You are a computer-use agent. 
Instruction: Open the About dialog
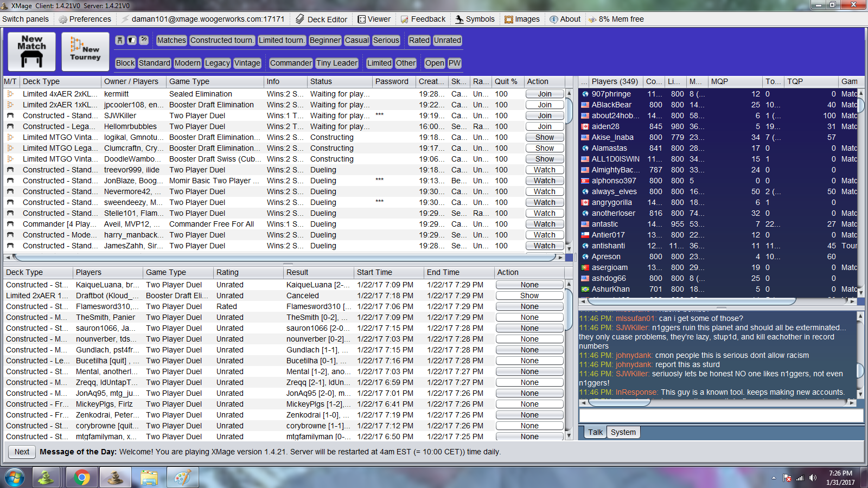click(x=565, y=19)
